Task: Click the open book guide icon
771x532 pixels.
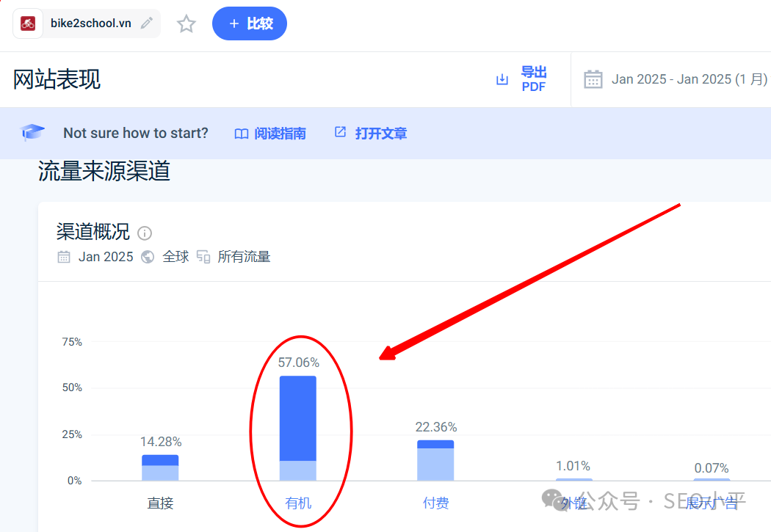Action: click(241, 134)
